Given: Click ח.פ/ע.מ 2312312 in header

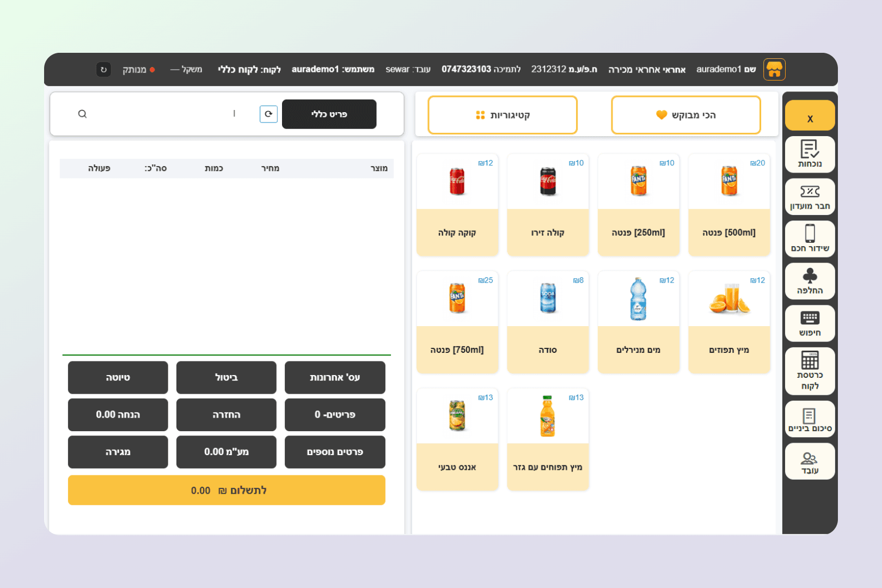Looking at the screenshot, I should [x=564, y=70].
